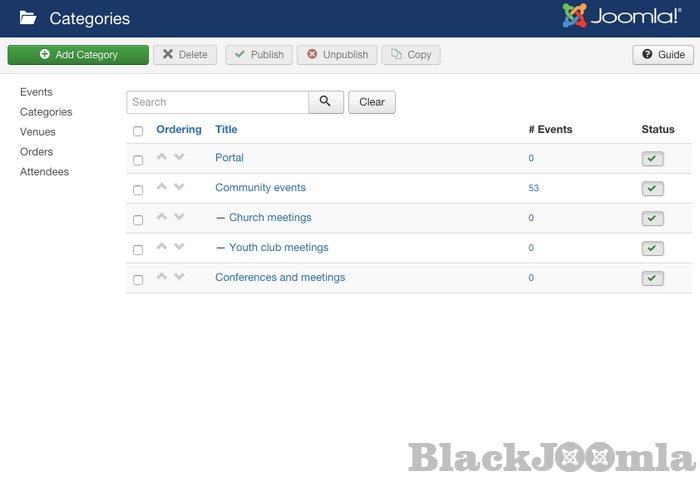Sort list by Ordering column
The height and width of the screenshot is (477, 700).
(179, 130)
